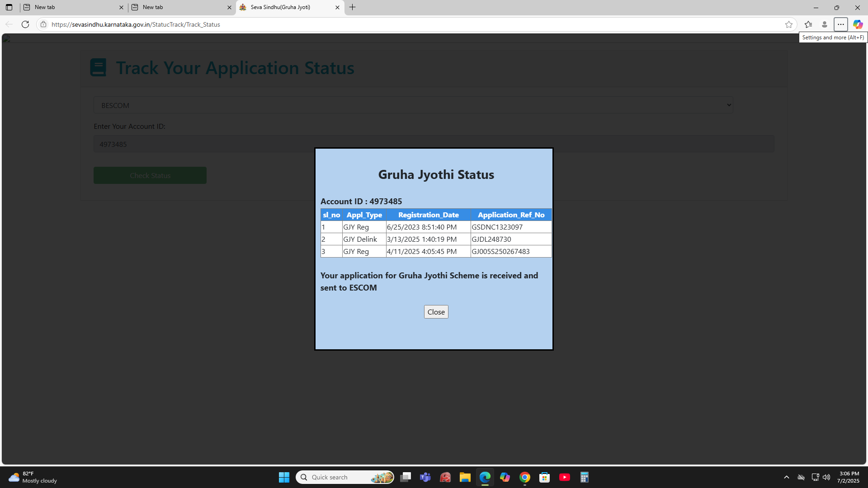
Task: Launch Microsoft Teams from taskbar
Action: coord(425,477)
